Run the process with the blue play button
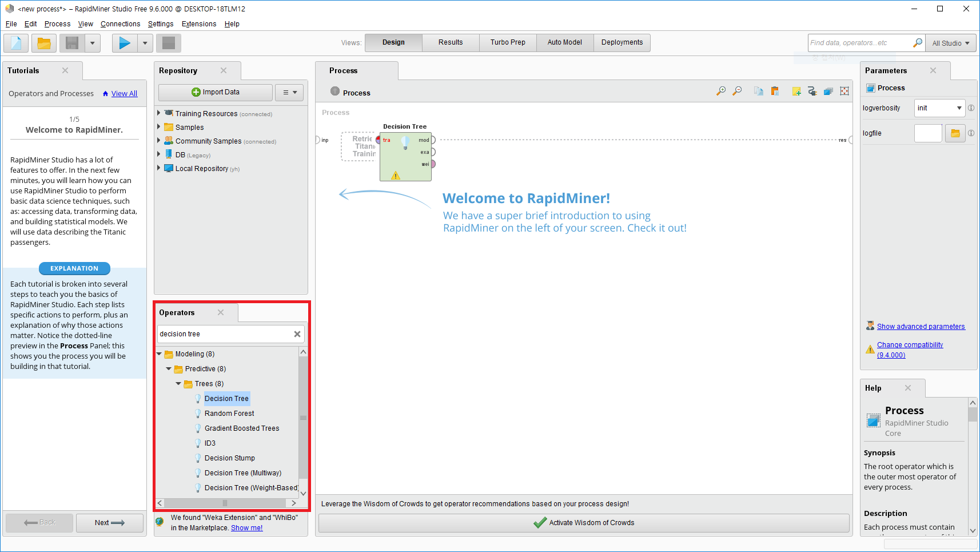The height and width of the screenshot is (552, 980). (x=125, y=43)
